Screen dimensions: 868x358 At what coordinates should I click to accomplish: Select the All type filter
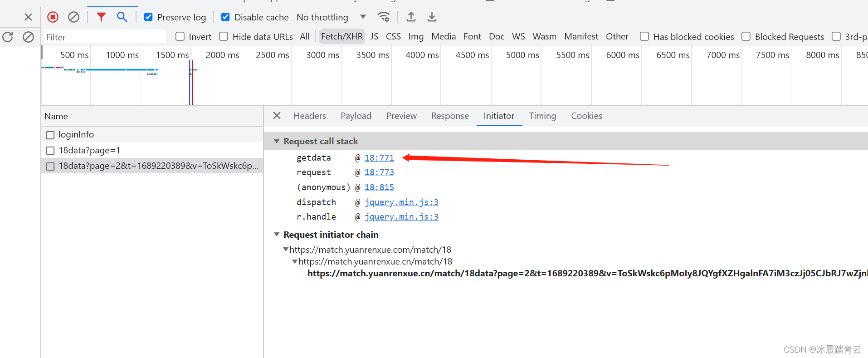click(305, 36)
